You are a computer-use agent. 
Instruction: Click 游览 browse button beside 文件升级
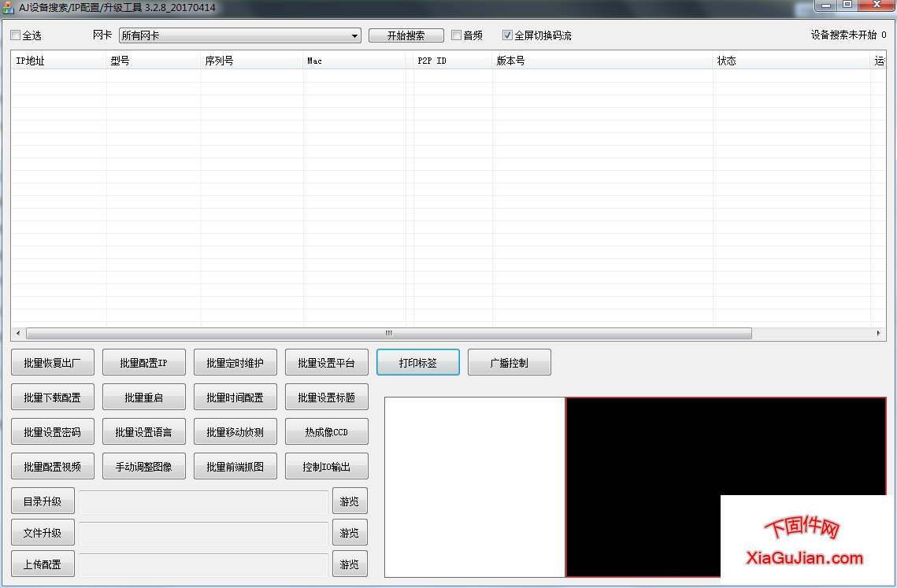350,533
